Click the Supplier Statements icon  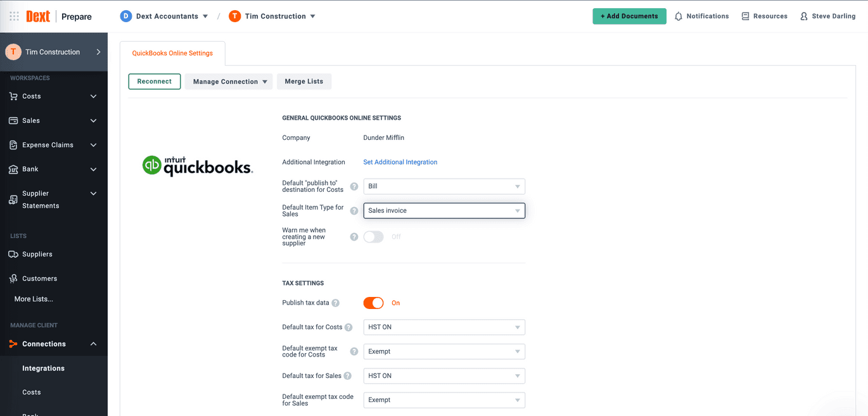click(x=13, y=199)
